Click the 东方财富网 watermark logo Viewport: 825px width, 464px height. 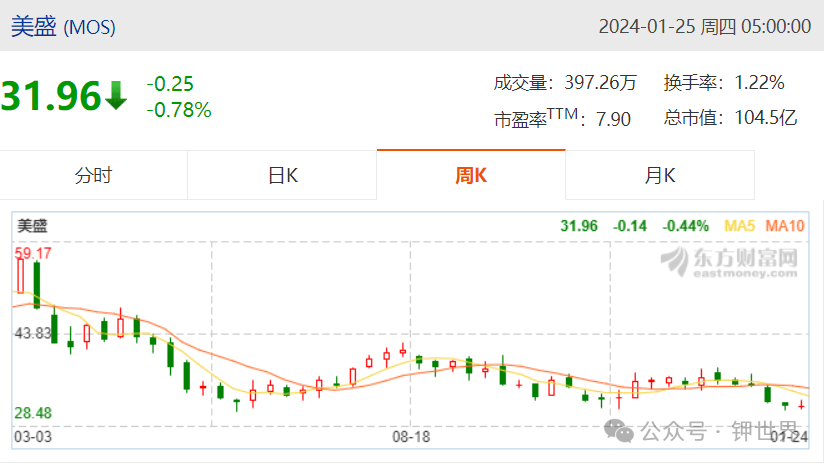click(729, 262)
